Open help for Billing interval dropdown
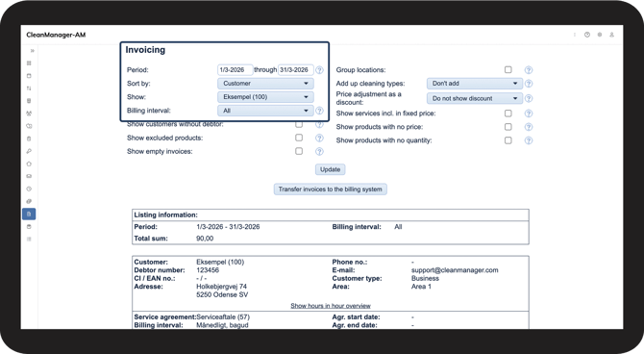The width and height of the screenshot is (644, 354). click(x=319, y=111)
